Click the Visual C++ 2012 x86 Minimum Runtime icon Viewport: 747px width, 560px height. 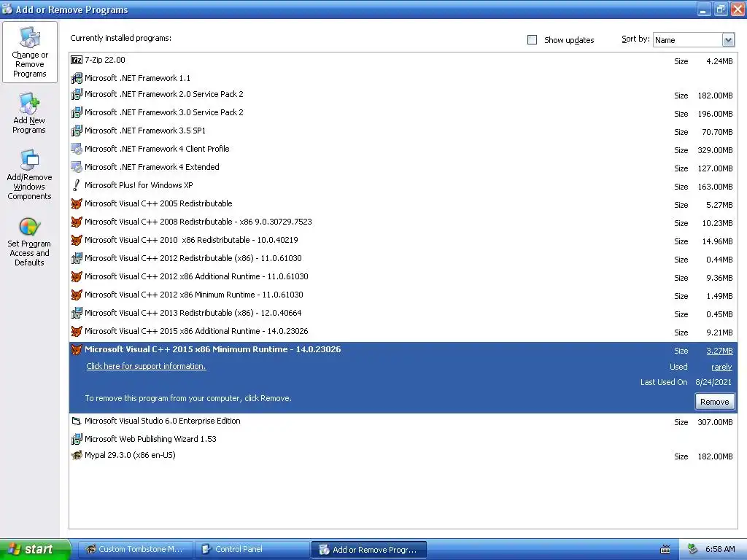tap(76, 295)
